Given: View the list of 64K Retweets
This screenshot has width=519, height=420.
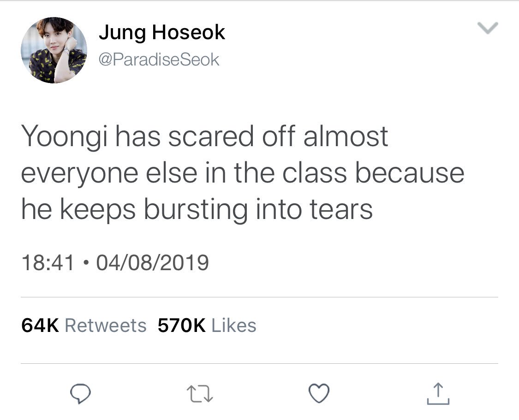Looking at the screenshot, I should tap(84, 325).
